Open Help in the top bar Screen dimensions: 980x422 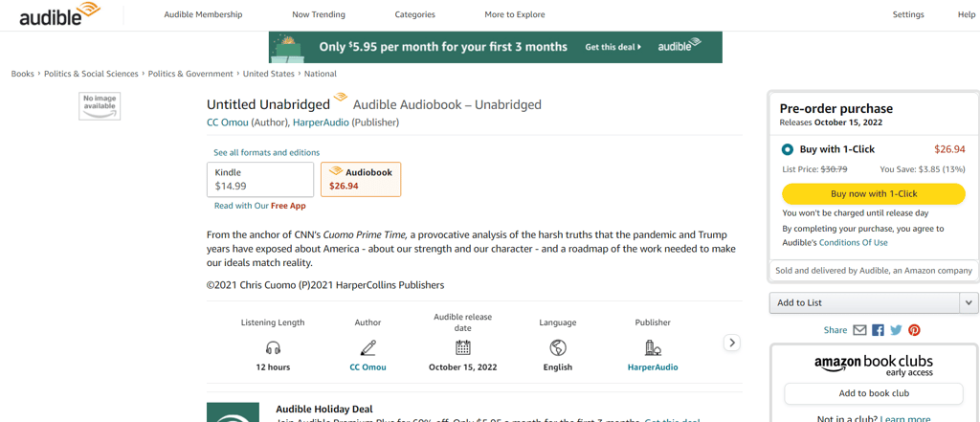tap(967, 14)
